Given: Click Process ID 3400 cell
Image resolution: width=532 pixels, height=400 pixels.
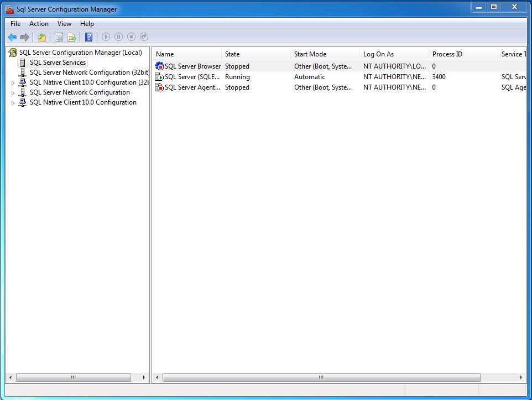Looking at the screenshot, I should 439,77.
